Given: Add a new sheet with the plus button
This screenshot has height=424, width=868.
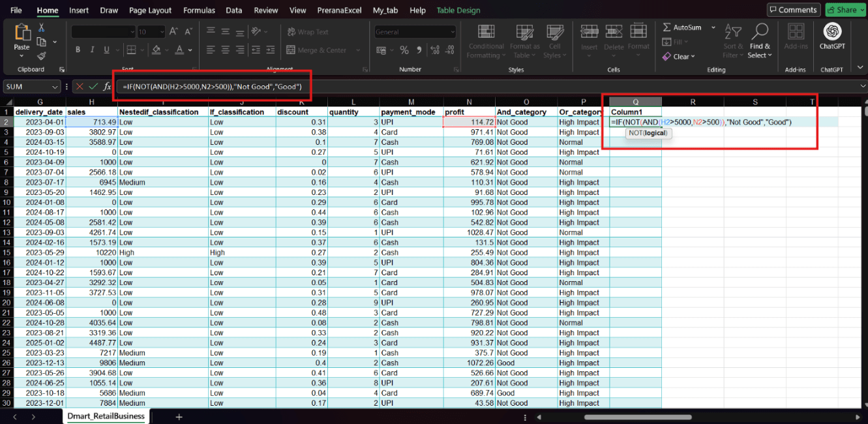Looking at the screenshot, I should pyautogui.click(x=179, y=416).
